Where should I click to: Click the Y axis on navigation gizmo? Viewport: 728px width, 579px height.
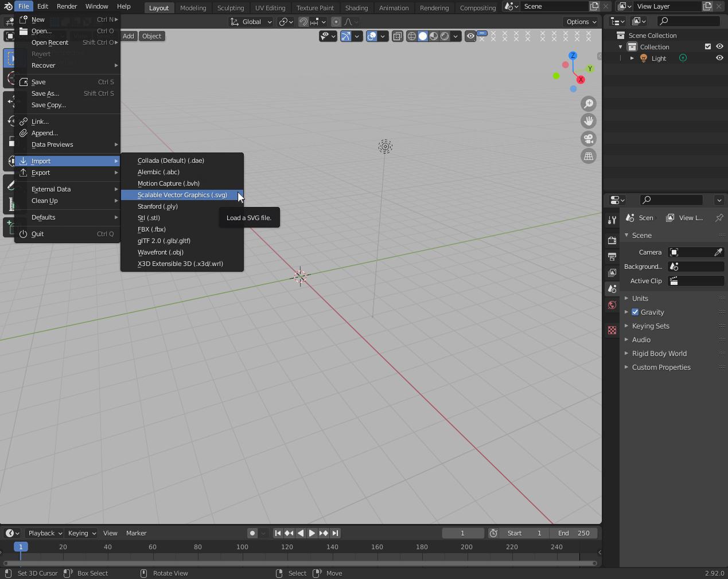[590, 69]
